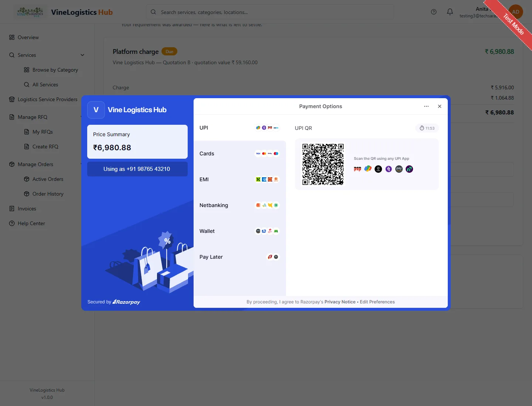532x406 pixels.
Task: Select the EMI payment method
Action: 240,179
